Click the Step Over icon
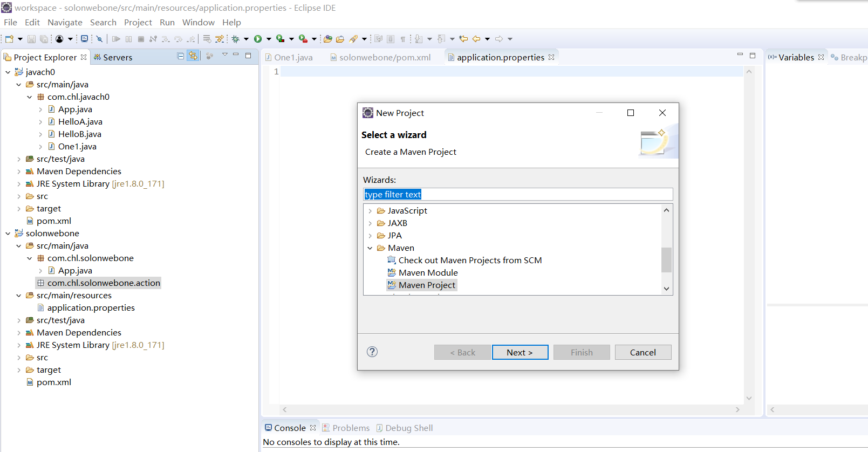This screenshot has width=868, height=452. [x=179, y=39]
